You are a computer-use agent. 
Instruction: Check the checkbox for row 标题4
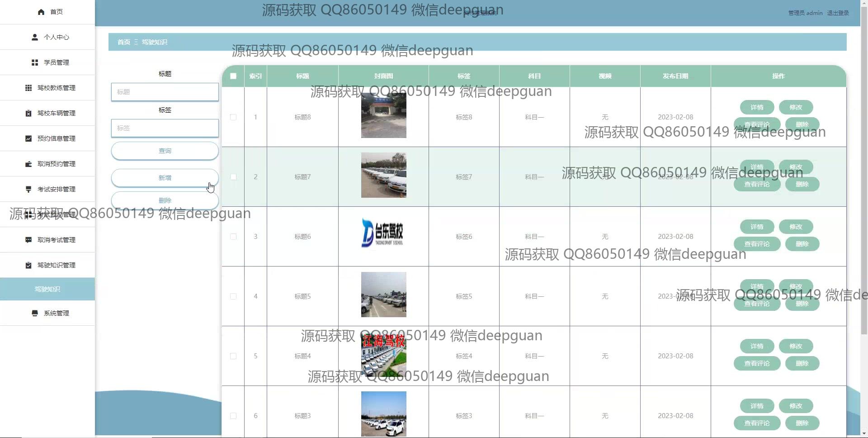233,356
